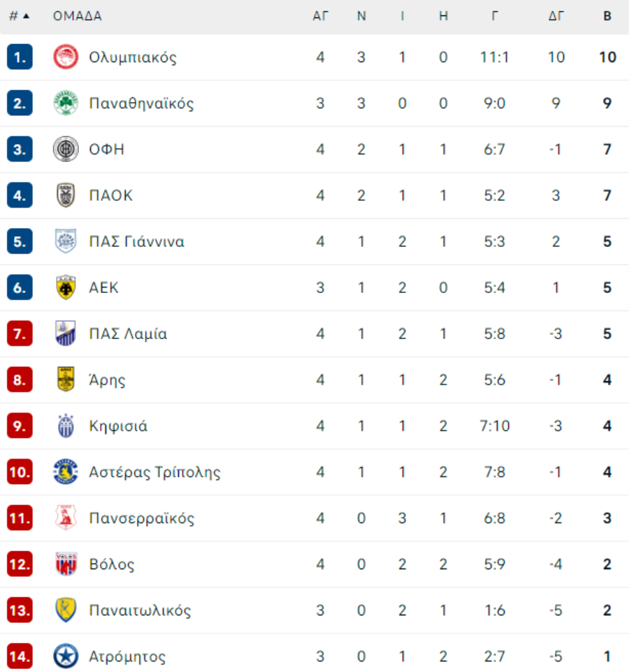The image size is (629, 672).
Task: Click the red rank 14 badge
Action: point(20,656)
